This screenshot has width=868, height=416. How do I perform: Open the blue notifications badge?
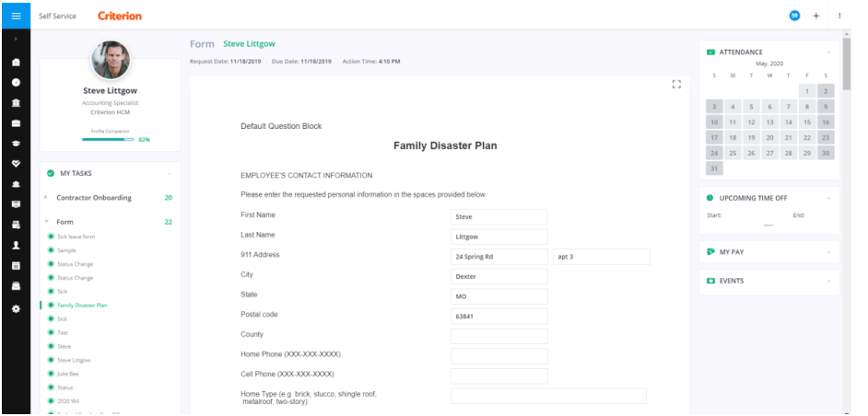tap(794, 16)
